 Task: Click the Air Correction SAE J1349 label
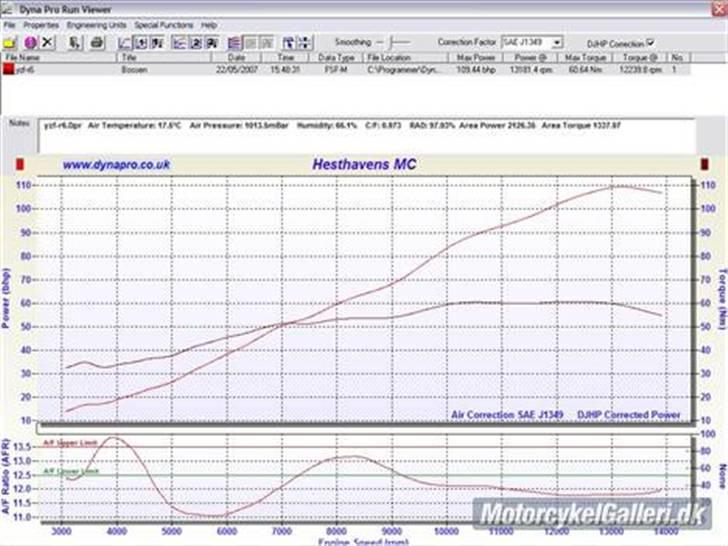507,415
